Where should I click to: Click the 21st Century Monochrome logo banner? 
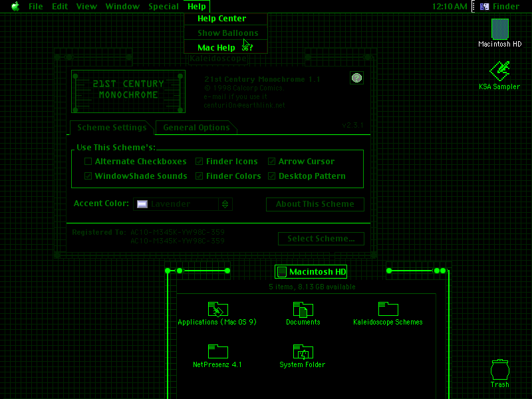[x=128, y=91]
